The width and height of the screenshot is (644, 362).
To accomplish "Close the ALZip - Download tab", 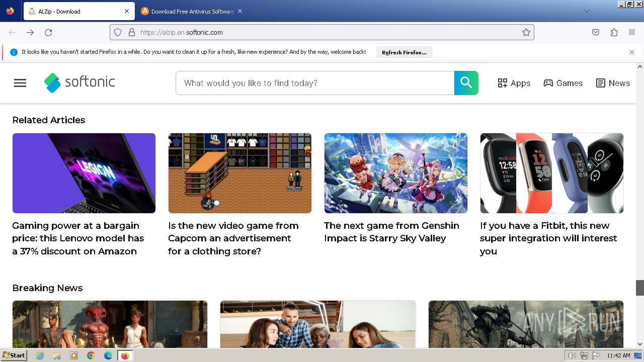I will [127, 11].
